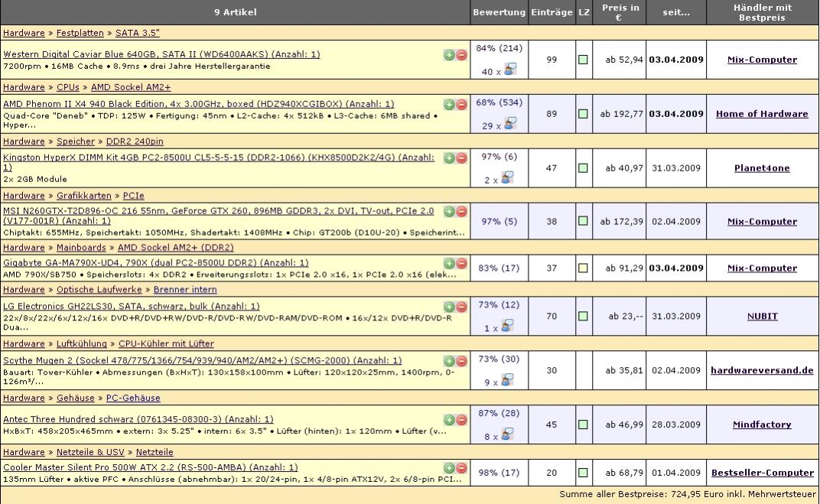Image resolution: width=820 pixels, height=504 pixels.
Task: Tick LZ checkbox for Kingston HyperX kit
Action: (583, 168)
